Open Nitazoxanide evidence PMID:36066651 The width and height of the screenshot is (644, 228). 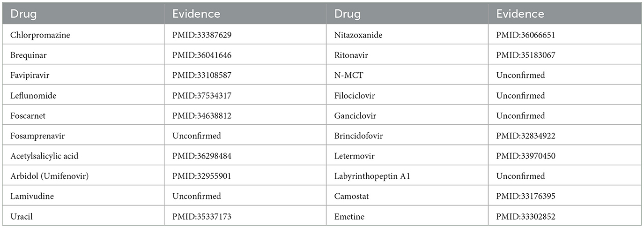tap(526, 35)
